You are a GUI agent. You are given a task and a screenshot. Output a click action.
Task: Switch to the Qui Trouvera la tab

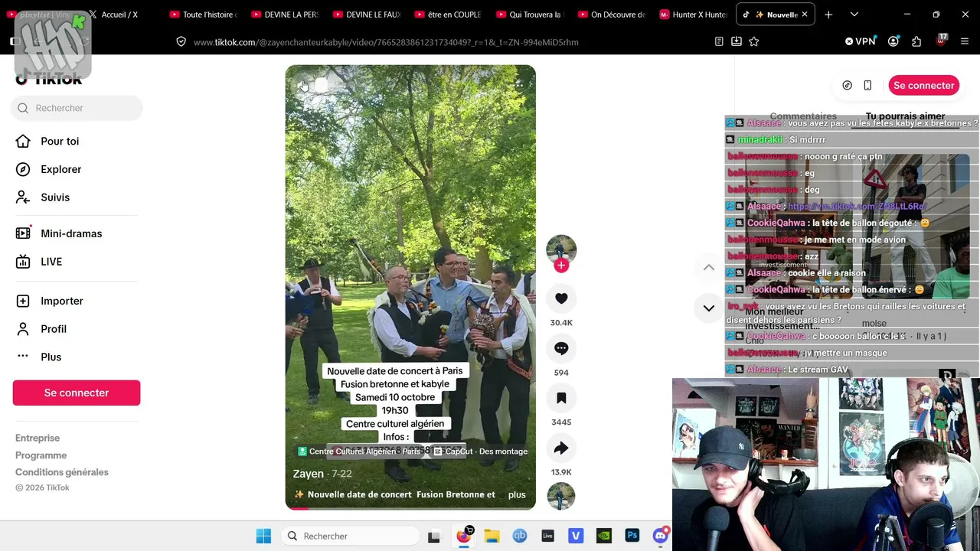tap(530, 15)
